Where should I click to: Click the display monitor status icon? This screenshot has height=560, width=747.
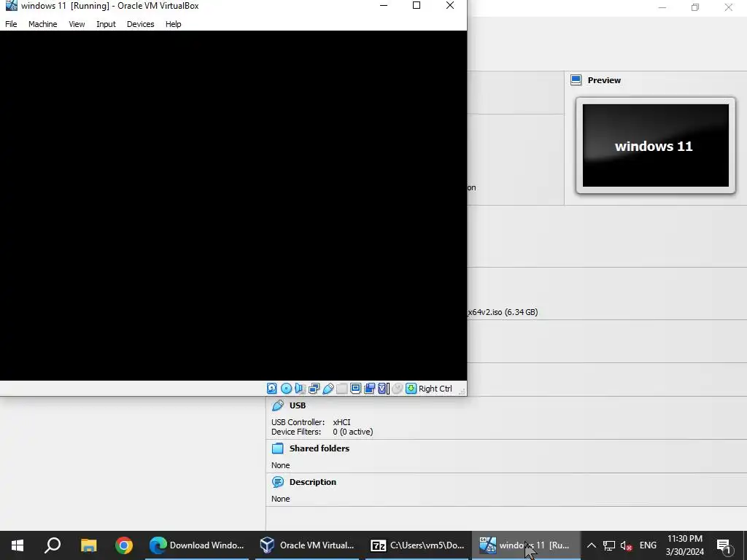tap(355, 389)
